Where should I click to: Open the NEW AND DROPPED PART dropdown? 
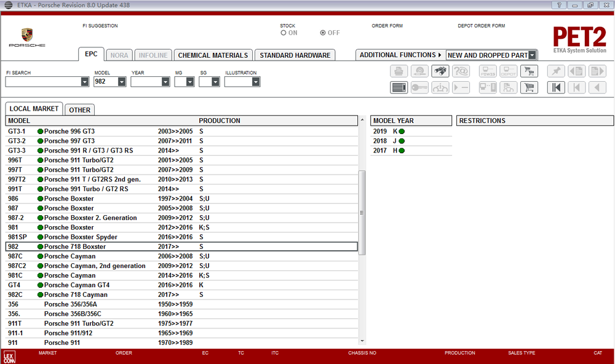pos(532,55)
